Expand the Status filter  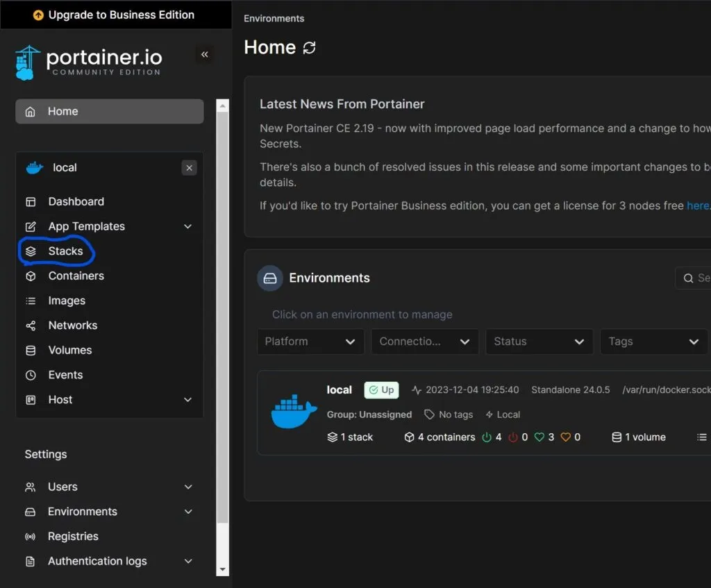pos(539,341)
